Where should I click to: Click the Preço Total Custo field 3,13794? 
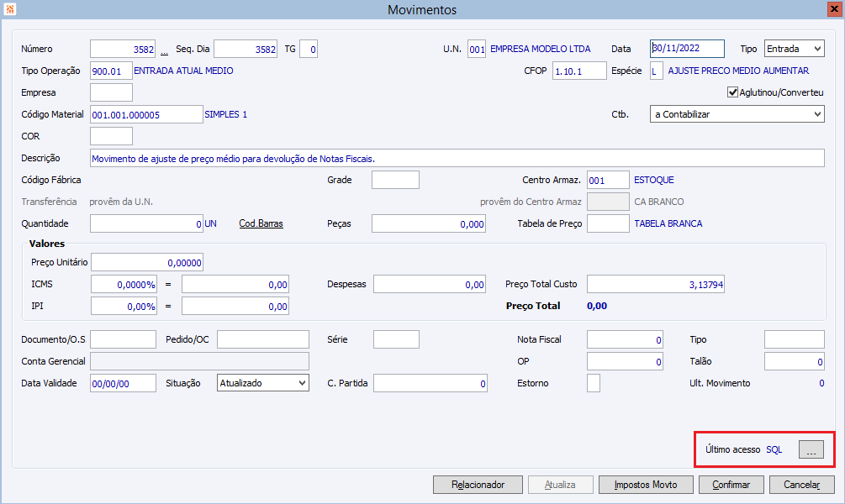(655, 284)
